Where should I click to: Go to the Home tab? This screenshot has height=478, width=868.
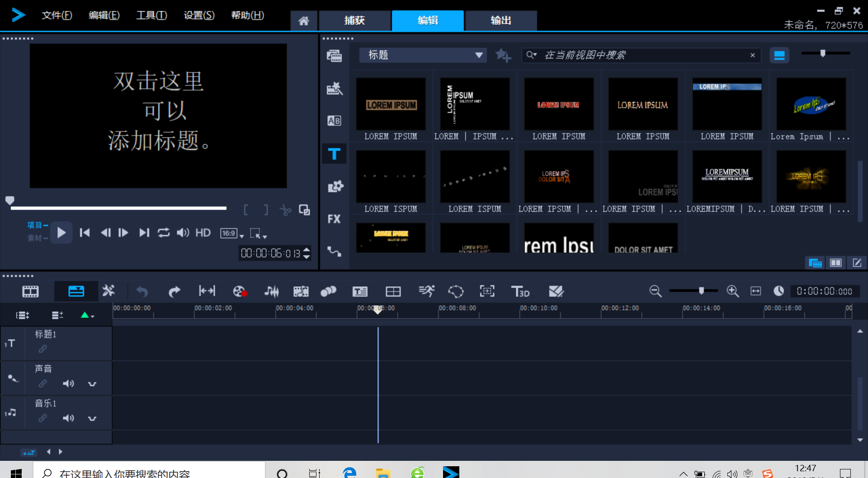304,20
